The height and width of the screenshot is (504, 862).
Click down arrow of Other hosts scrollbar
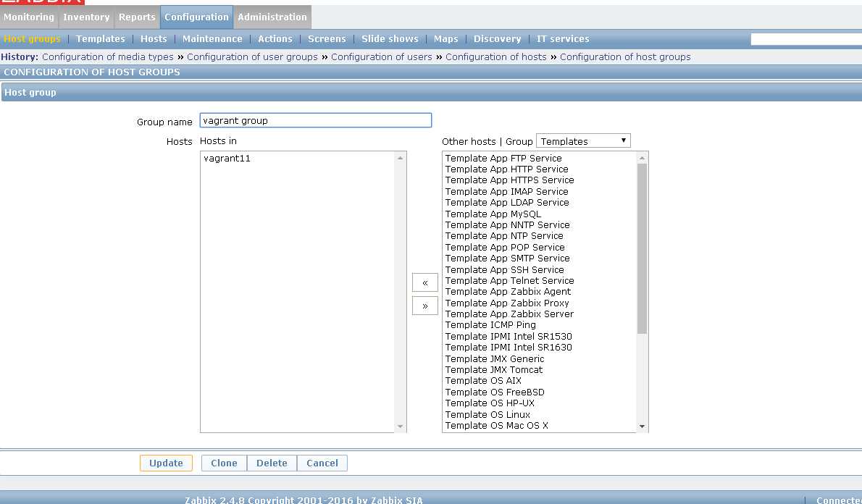coord(642,427)
